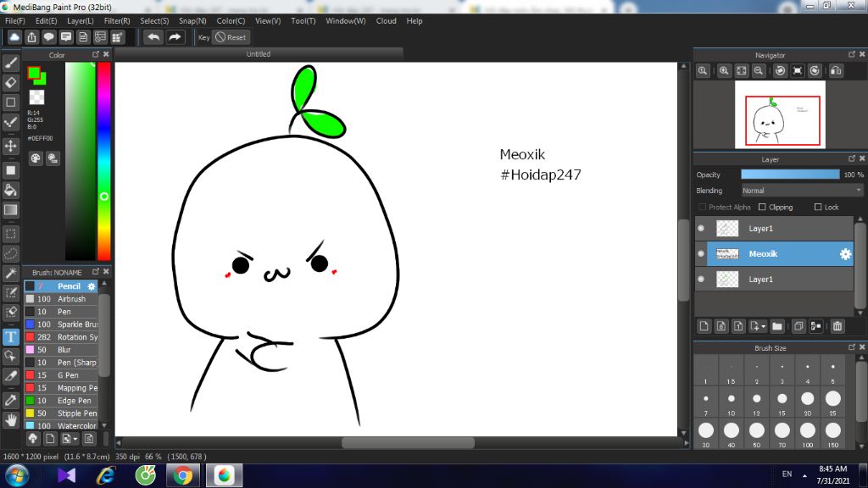868x488 pixels.
Task: Select the Airbrush brush
Action: pos(61,299)
